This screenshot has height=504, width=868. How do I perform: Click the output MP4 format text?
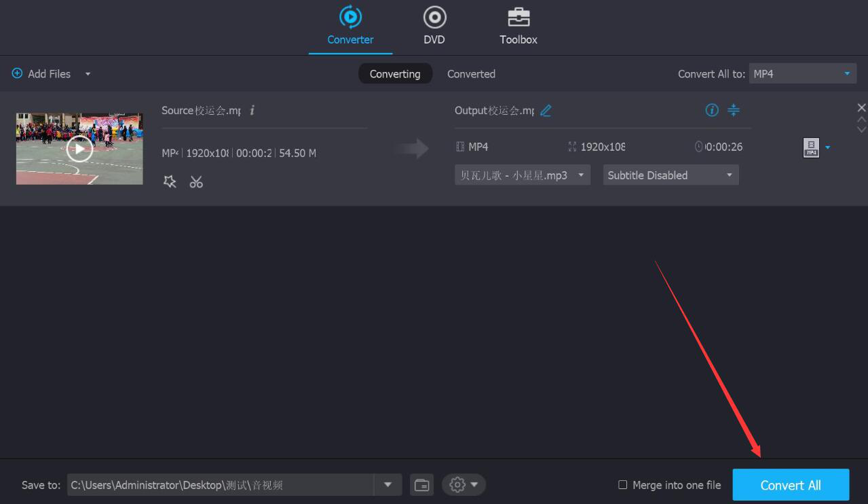[478, 147]
